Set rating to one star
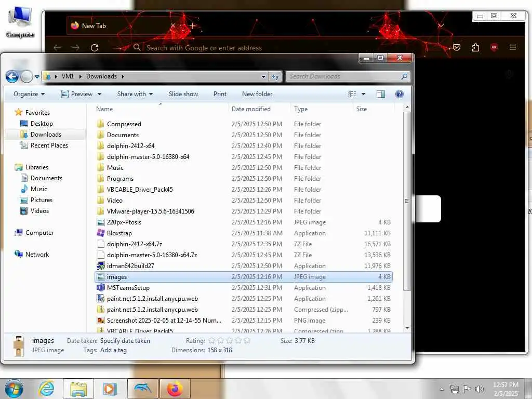This screenshot has height=399, width=532. pos(212,340)
